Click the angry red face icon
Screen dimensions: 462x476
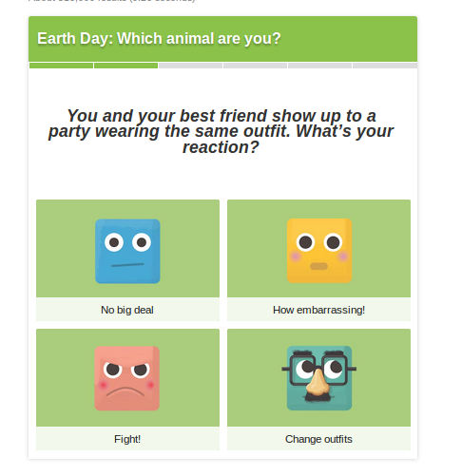point(127,378)
